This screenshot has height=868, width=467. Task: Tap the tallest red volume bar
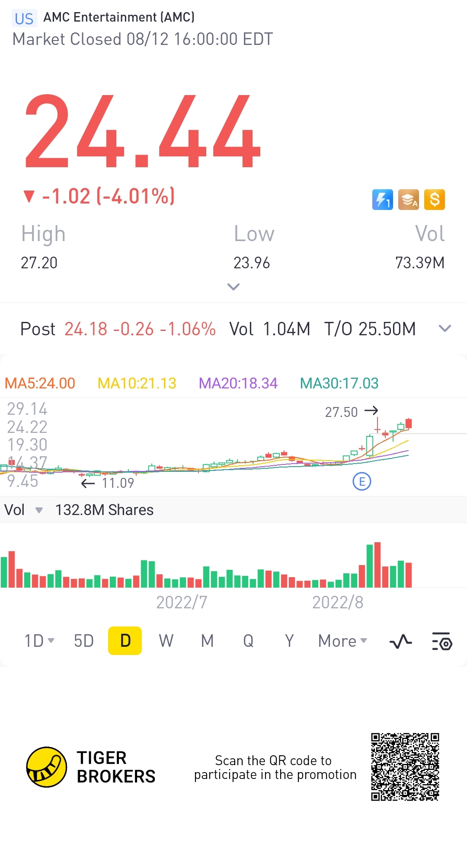377,565
